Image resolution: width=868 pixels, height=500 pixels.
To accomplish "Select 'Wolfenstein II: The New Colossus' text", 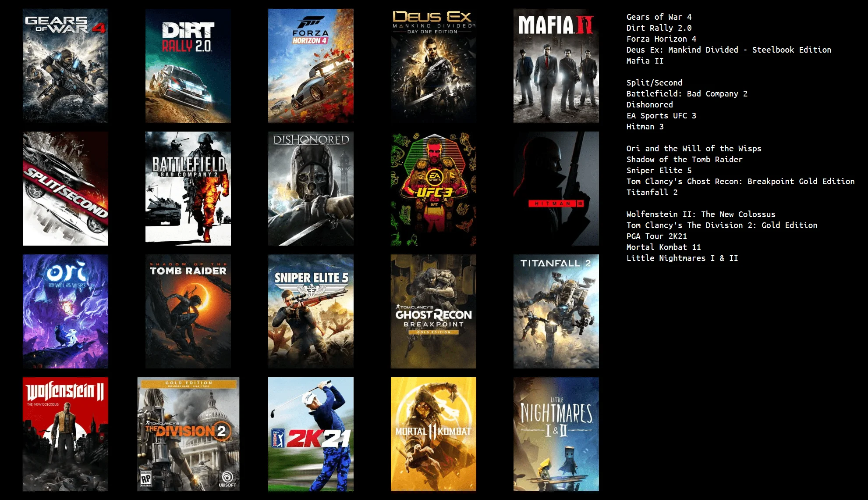I will (701, 214).
